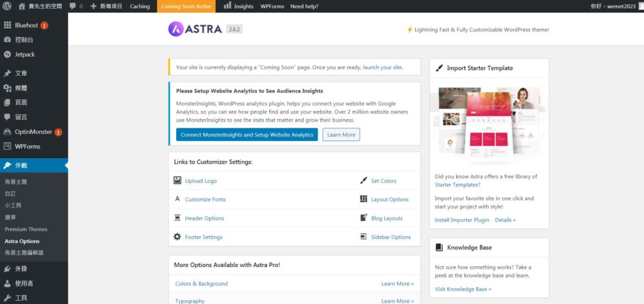Click Visit Knowledge Base » link

pyautogui.click(x=463, y=289)
